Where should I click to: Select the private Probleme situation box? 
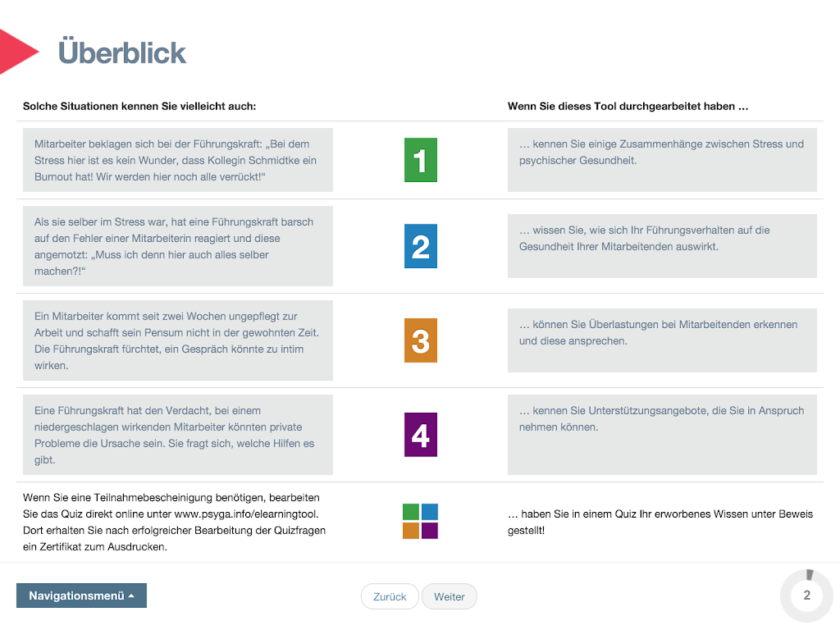[x=177, y=435]
